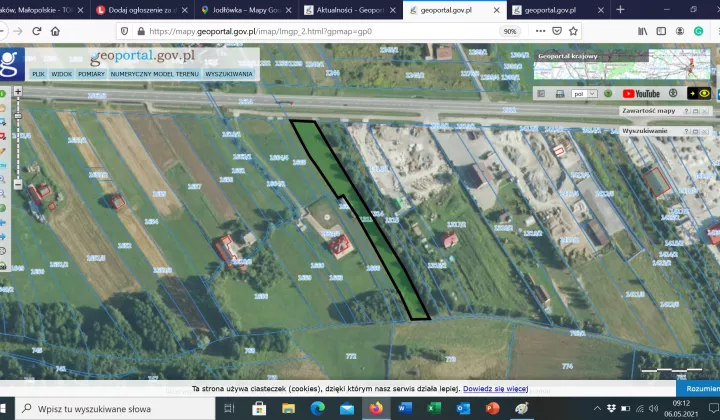Click the Save to Pocket icon
The width and height of the screenshot is (720, 420).
tap(557, 31)
